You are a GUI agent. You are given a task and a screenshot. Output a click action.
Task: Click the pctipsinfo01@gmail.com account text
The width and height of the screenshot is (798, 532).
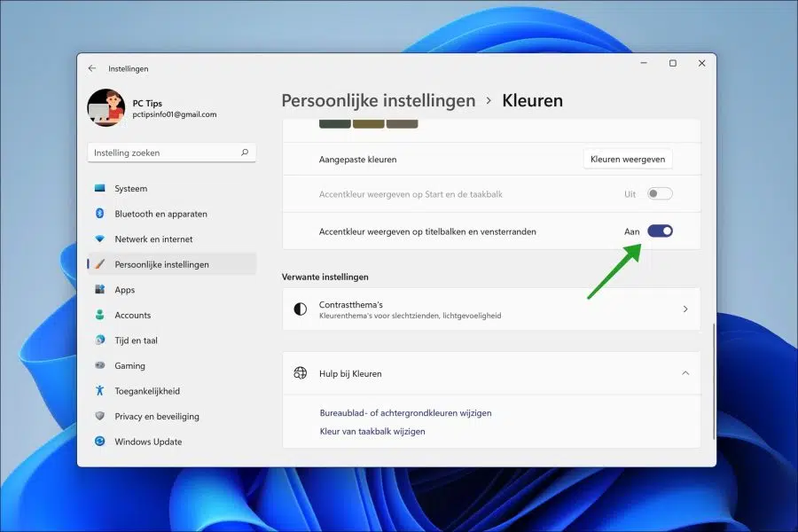(175, 114)
